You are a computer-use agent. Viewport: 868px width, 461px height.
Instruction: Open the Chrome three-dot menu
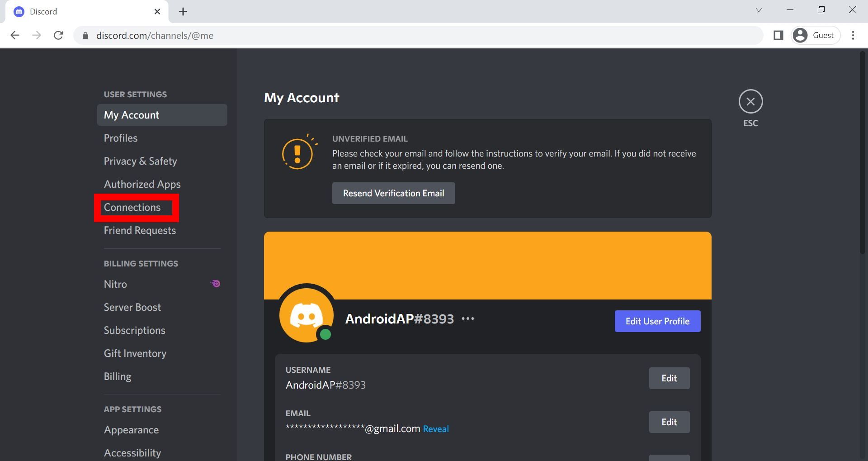point(854,35)
